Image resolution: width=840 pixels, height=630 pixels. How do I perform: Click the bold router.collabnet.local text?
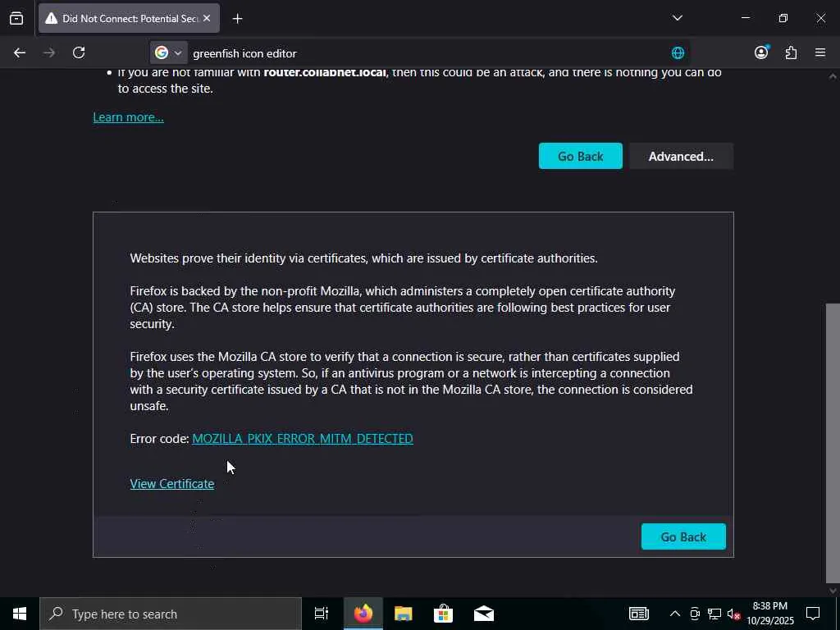coord(325,72)
